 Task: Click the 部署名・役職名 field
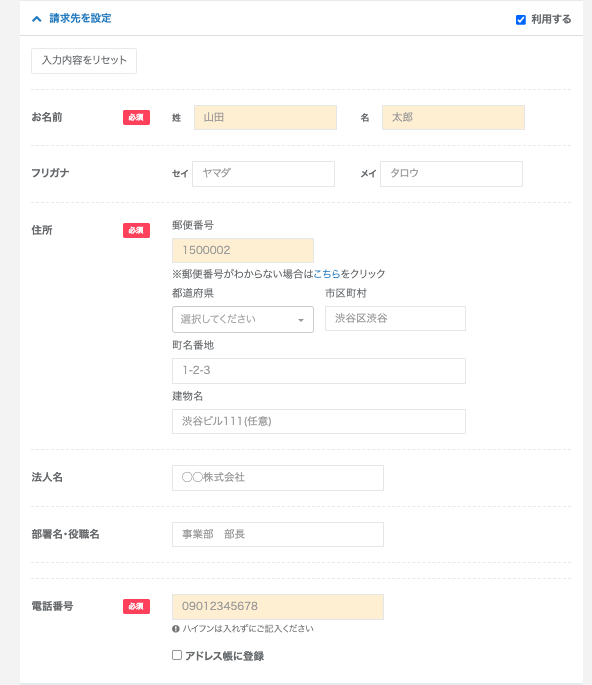(278, 534)
